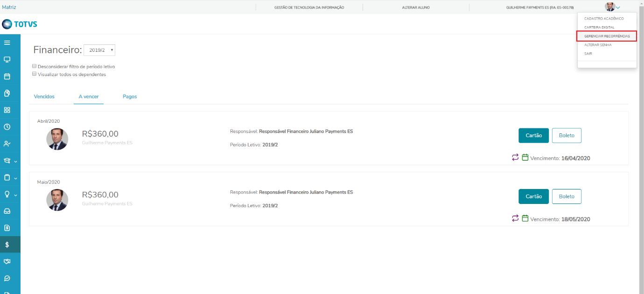Click 'Gestão de Tecnologia da Informação' in header
This screenshot has width=644, height=294.
point(309,7)
